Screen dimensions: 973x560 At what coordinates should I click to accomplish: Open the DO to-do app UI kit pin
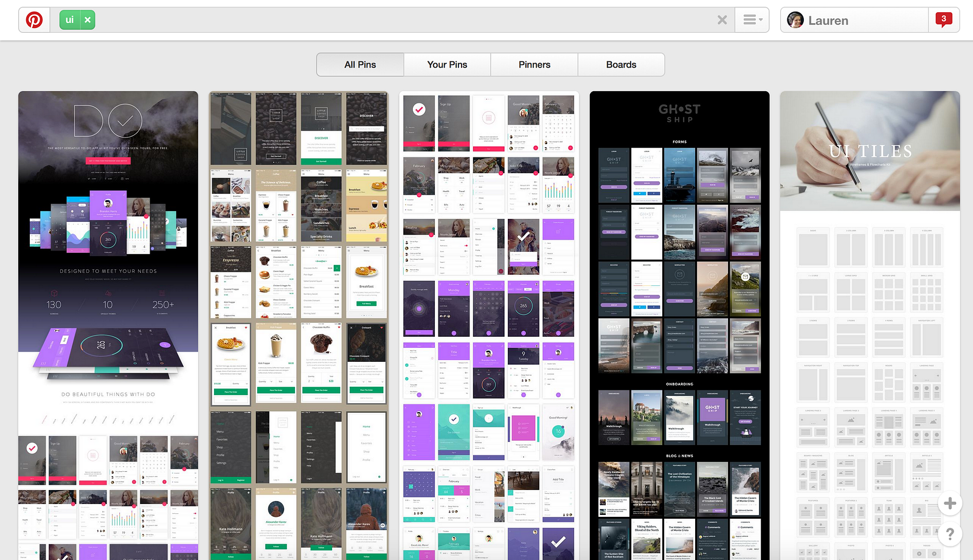pyautogui.click(x=108, y=325)
